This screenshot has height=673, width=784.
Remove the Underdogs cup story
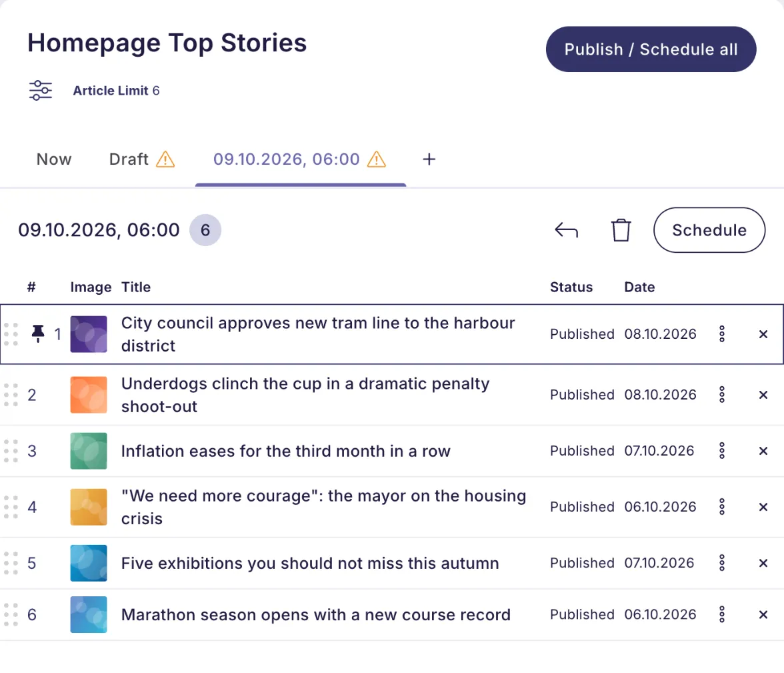tap(763, 396)
